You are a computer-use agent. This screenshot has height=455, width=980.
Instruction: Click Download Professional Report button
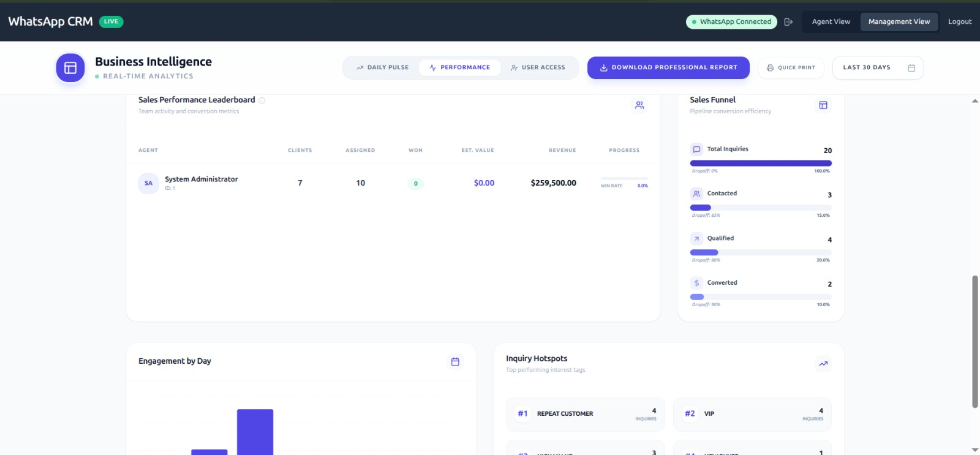click(x=668, y=68)
